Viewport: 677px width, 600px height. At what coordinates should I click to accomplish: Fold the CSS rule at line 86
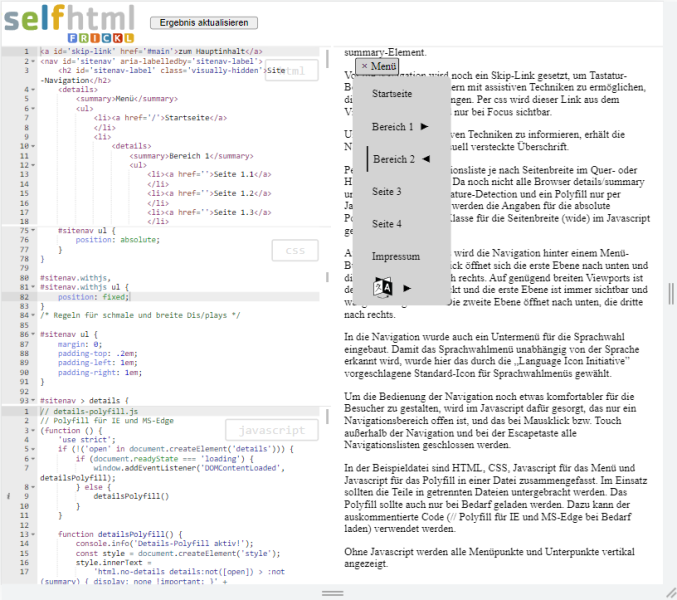tap(33, 333)
